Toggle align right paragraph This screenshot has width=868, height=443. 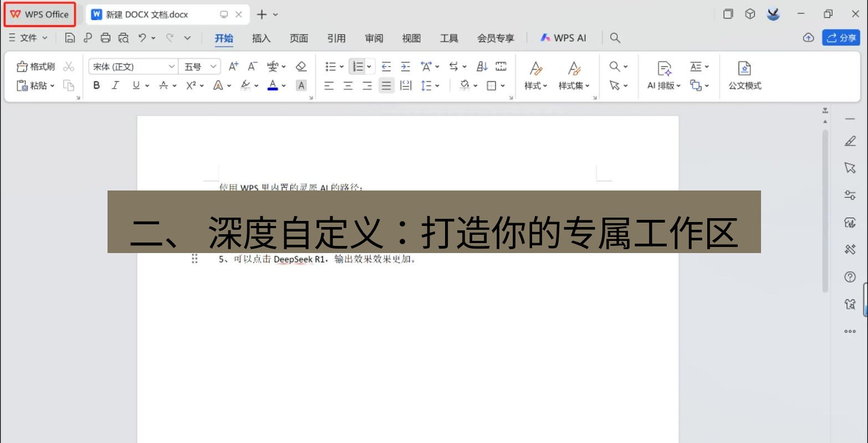367,85
